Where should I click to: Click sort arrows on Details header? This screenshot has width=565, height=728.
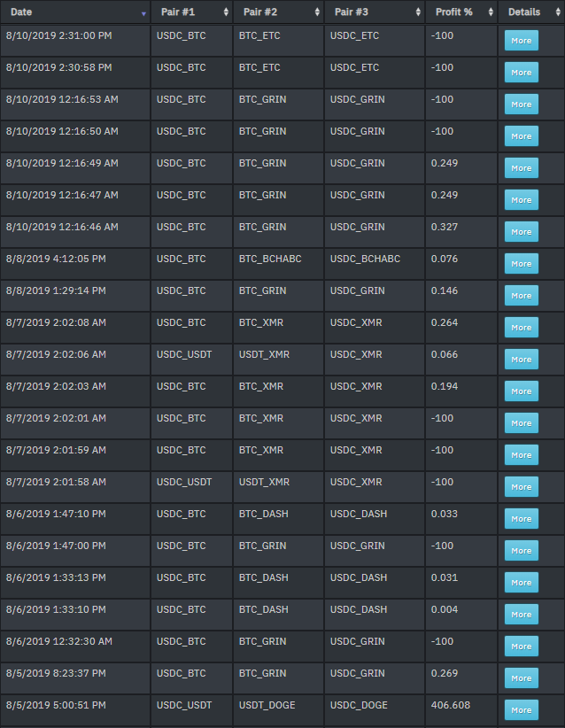pyautogui.click(x=558, y=12)
